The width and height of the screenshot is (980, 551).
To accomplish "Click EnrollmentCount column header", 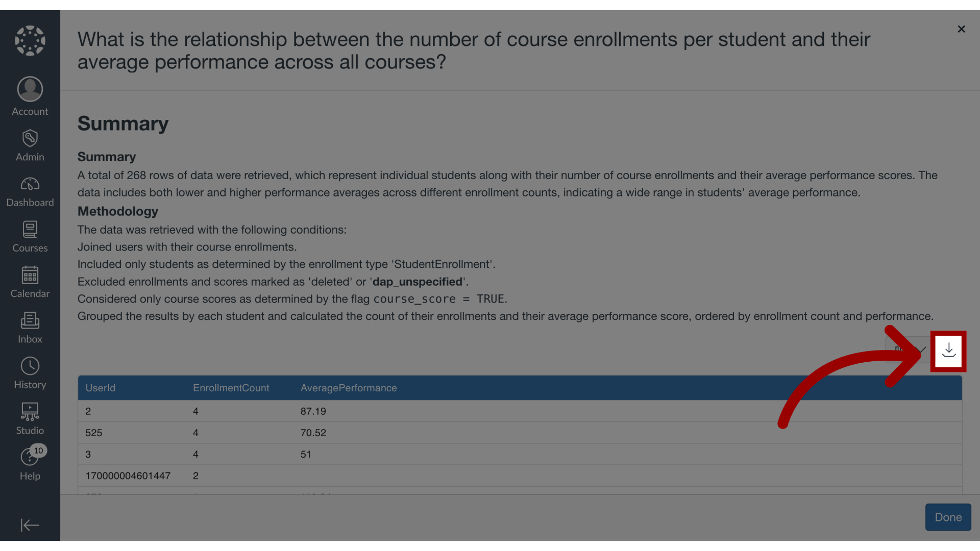I will pyautogui.click(x=231, y=388).
